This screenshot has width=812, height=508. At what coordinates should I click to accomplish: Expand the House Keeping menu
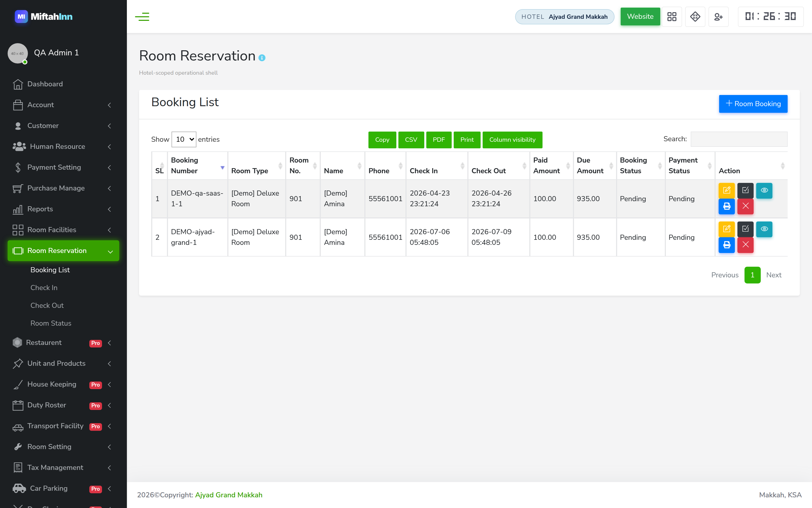pyautogui.click(x=63, y=384)
